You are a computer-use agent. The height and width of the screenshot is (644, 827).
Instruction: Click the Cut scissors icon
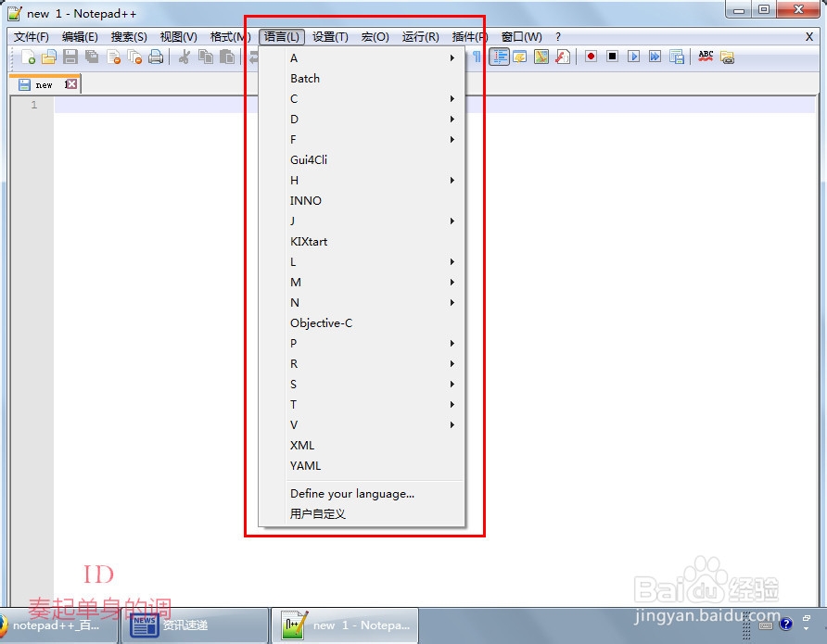click(x=184, y=57)
